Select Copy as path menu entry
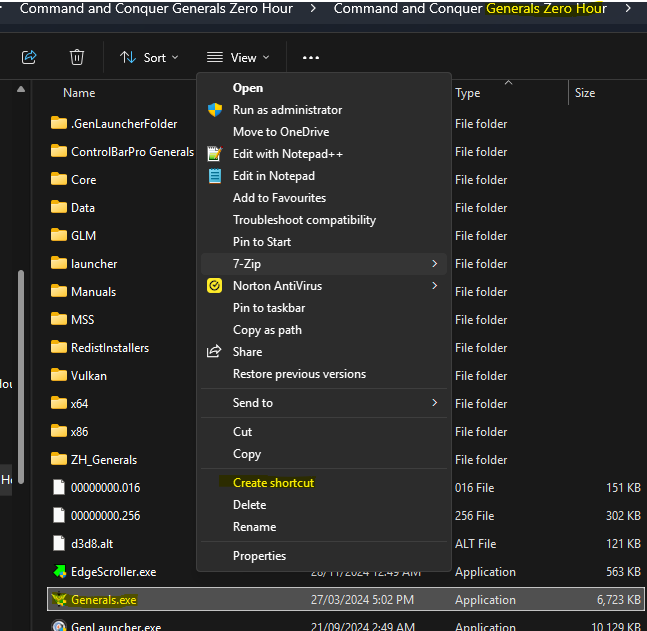 (x=267, y=330)
